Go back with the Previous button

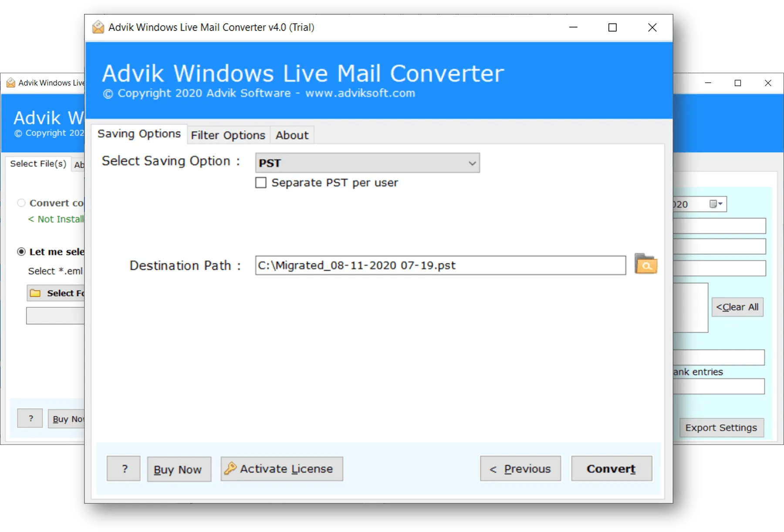[x=520, y=468]
